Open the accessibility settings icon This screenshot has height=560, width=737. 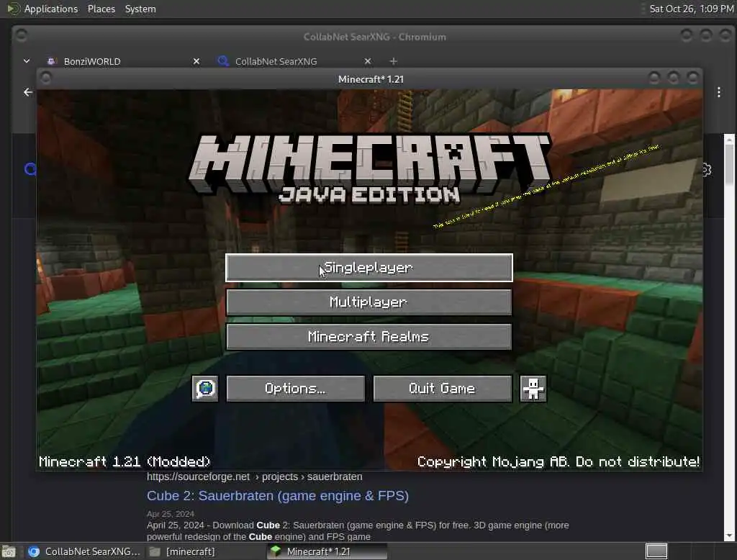point(533,389)
